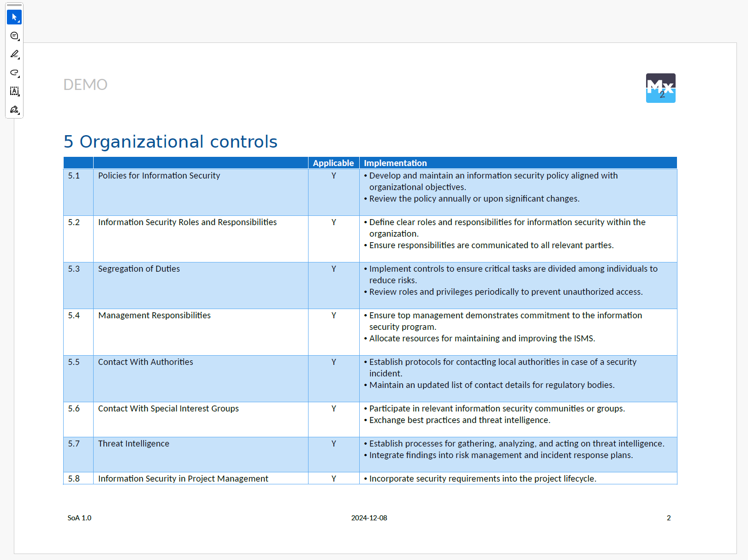Click 'Review roles and privileges periodically' bullet

point(504,292)
